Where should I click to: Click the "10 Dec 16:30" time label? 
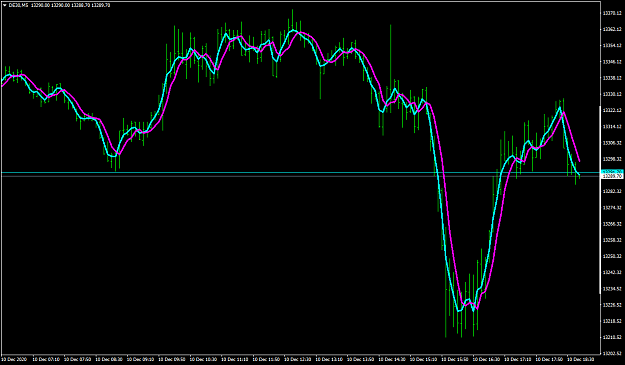tap(487, 359)
